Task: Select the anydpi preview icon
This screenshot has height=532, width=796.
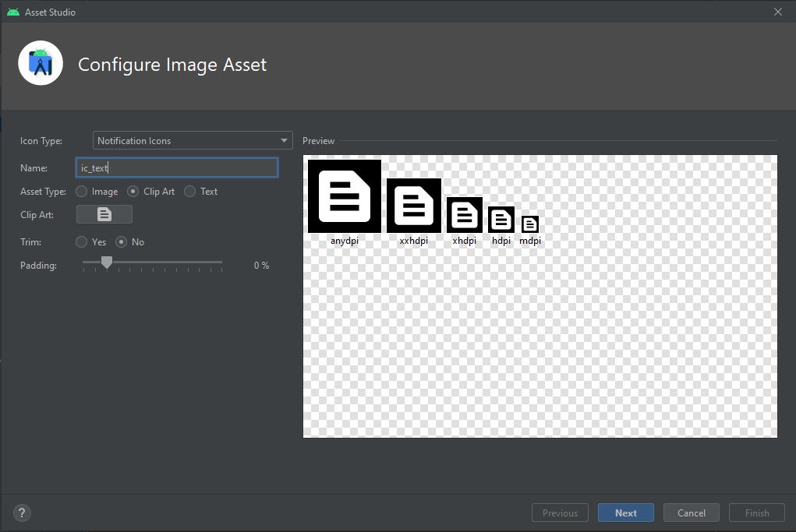Action: [x=344, y=196]
